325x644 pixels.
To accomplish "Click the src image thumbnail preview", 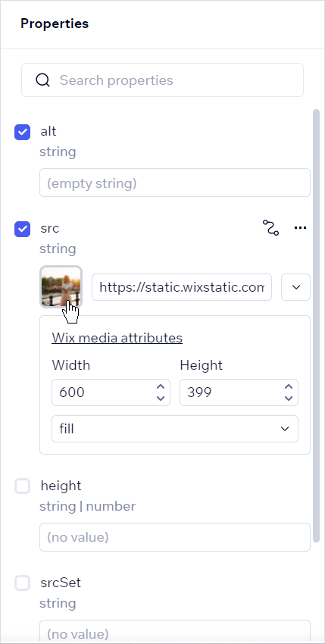I will 61,286.
